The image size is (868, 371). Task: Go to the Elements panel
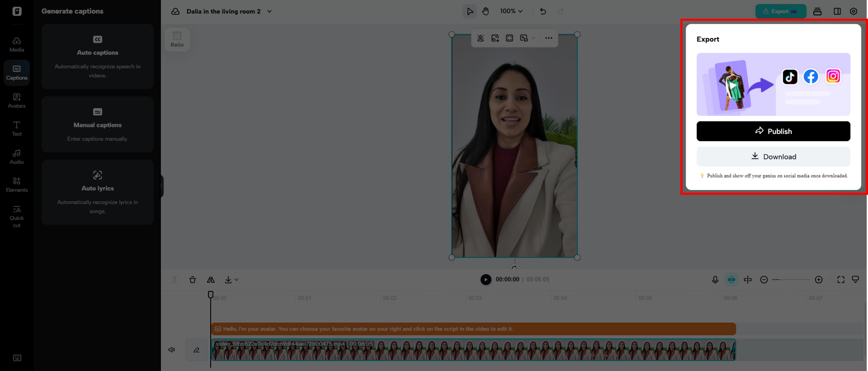coord(16,185)
